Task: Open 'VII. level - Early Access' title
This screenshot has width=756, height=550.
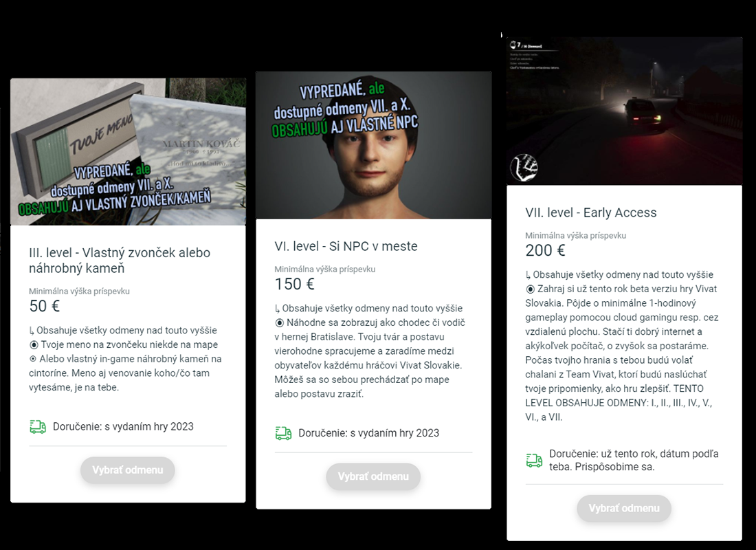Action: [x=591, y=212]
